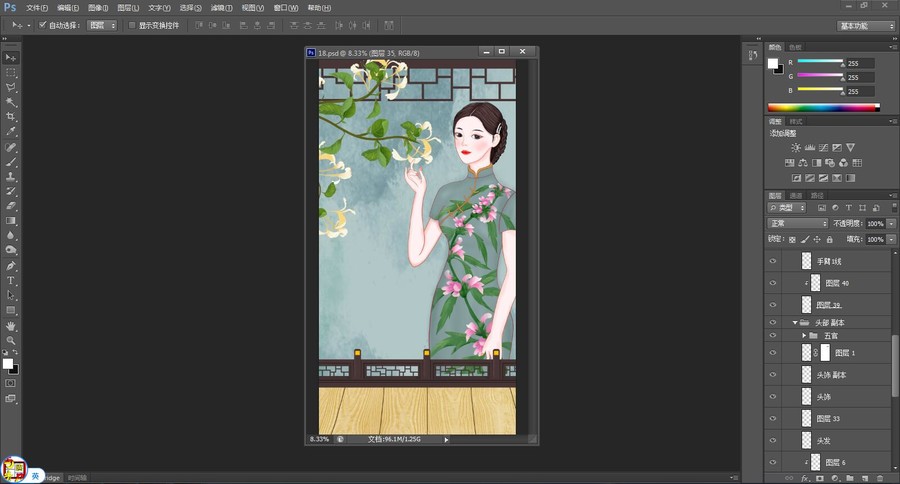Hide the 手臂1线 layer
This screenshot has height=484, width=900.
(x=773, y=261)
